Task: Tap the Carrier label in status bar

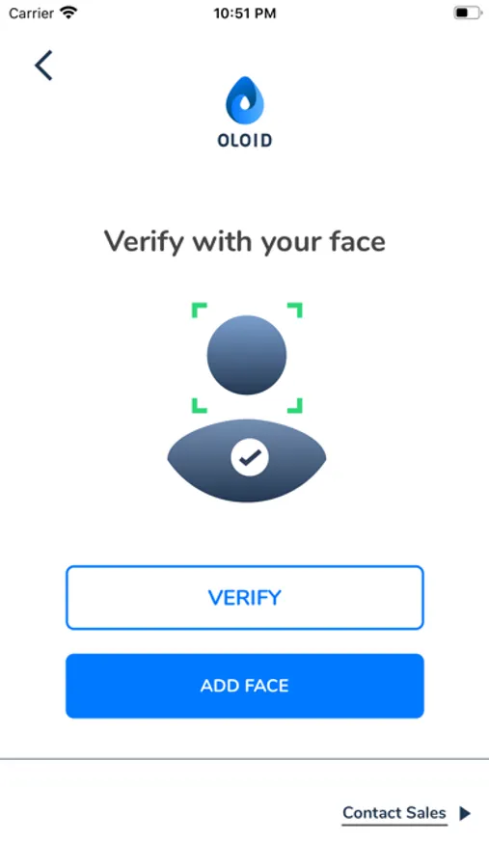Action: (31, 14)
